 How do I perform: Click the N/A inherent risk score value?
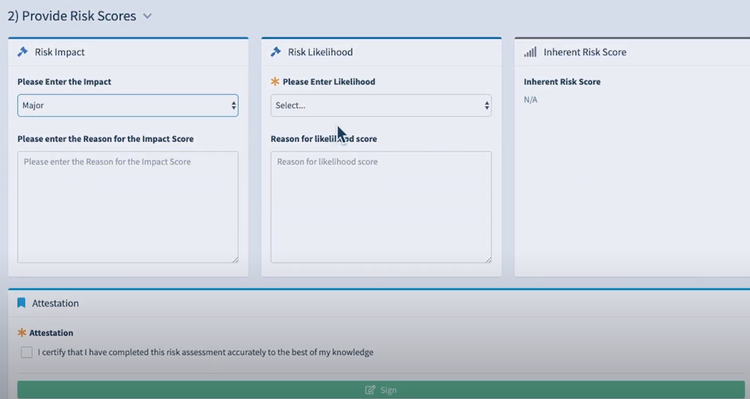[530, 100]
